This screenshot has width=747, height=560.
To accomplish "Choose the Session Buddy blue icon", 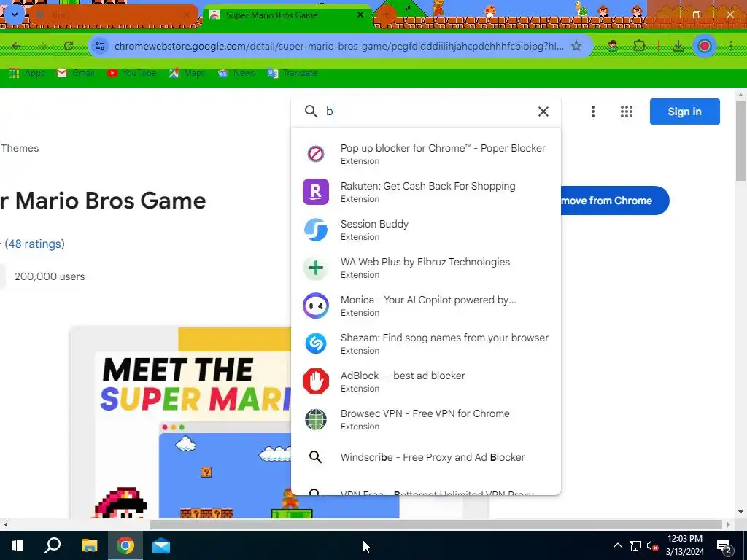I will tap(315, 230).
